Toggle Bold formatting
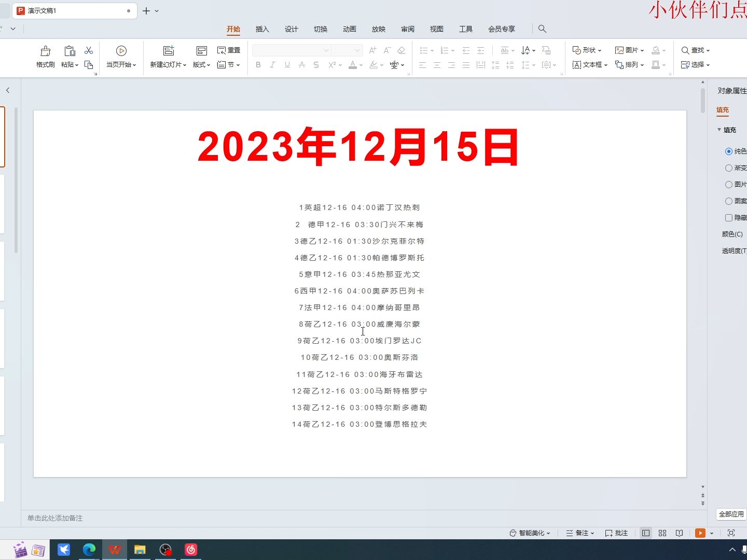The image size is (747, 560). pos(258,65)
